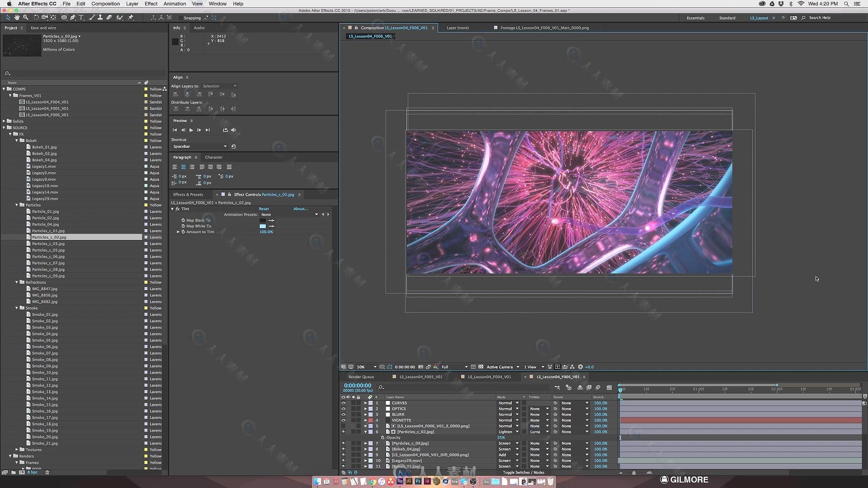This screenshot has height=488, width=868.
Task: Click the About button in Tint effect
Action: click(x=301, y=209)
